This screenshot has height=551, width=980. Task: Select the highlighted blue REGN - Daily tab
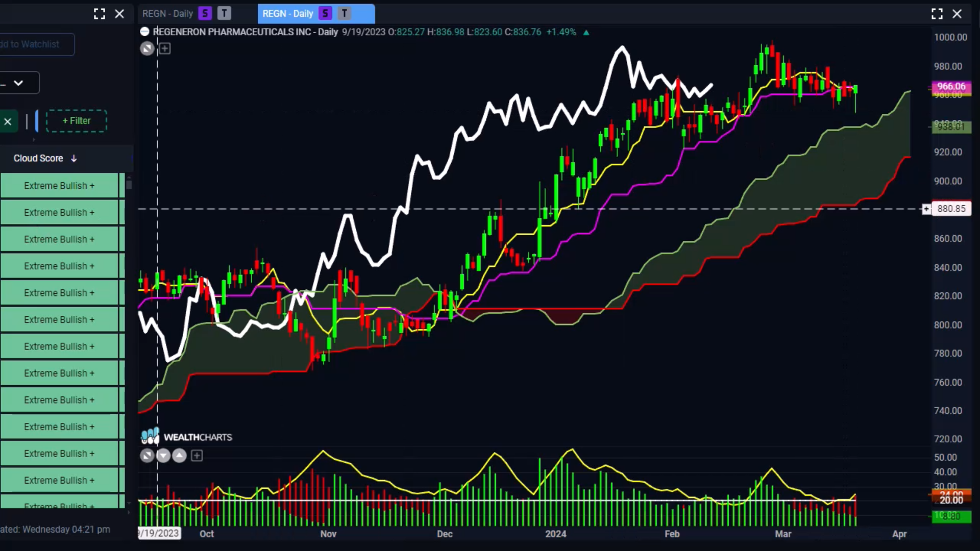[288, 14]
